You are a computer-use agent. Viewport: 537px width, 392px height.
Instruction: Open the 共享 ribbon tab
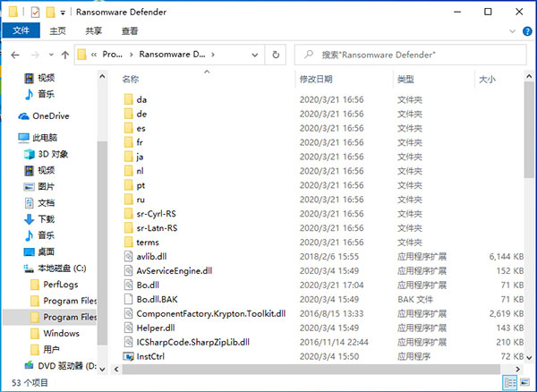(93, 31)
